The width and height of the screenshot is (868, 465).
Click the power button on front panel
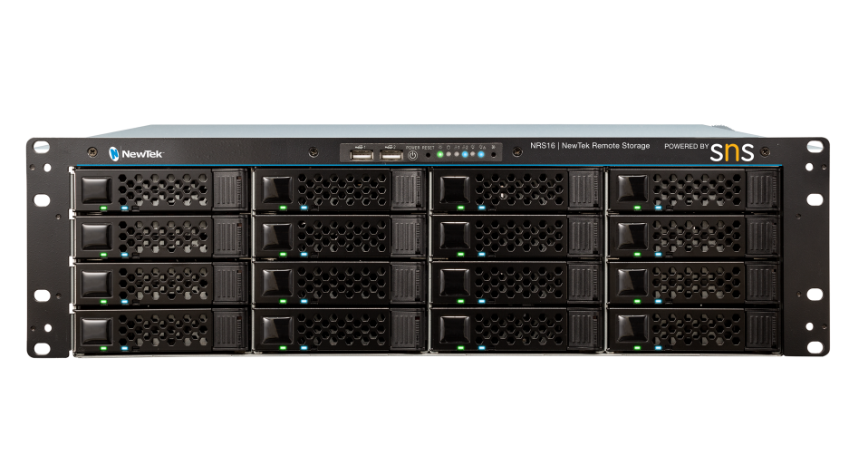coord(412,156)
